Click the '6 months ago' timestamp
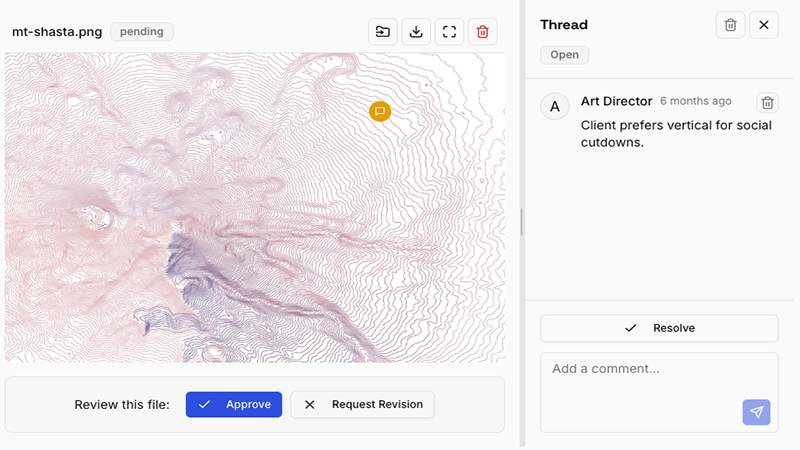This screenshot has height=450, width=800. click(x=695, y=101)
